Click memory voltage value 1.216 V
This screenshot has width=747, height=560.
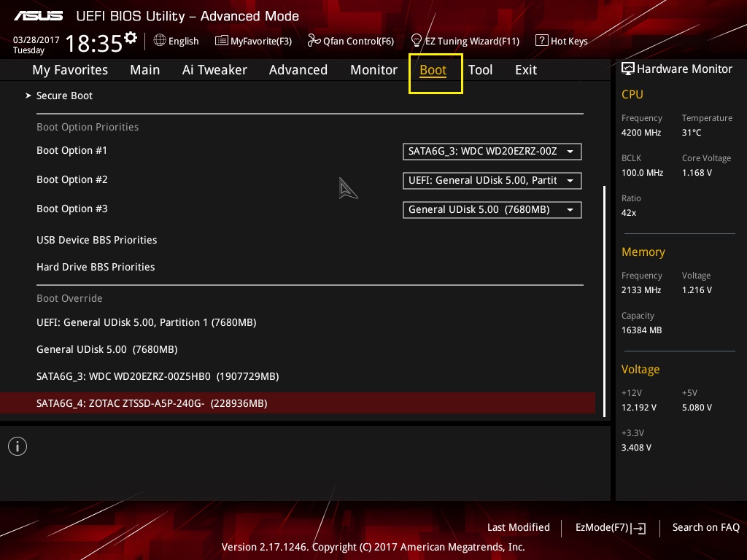coord(697,289)
